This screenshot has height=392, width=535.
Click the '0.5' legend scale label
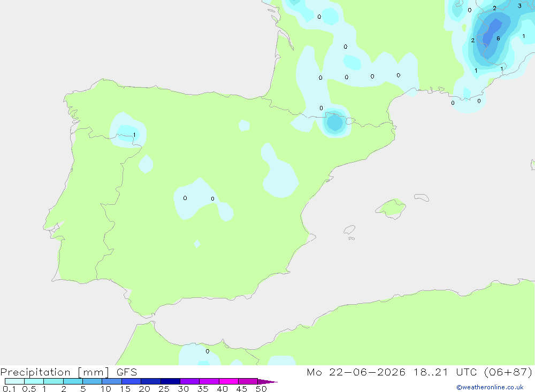29,389
